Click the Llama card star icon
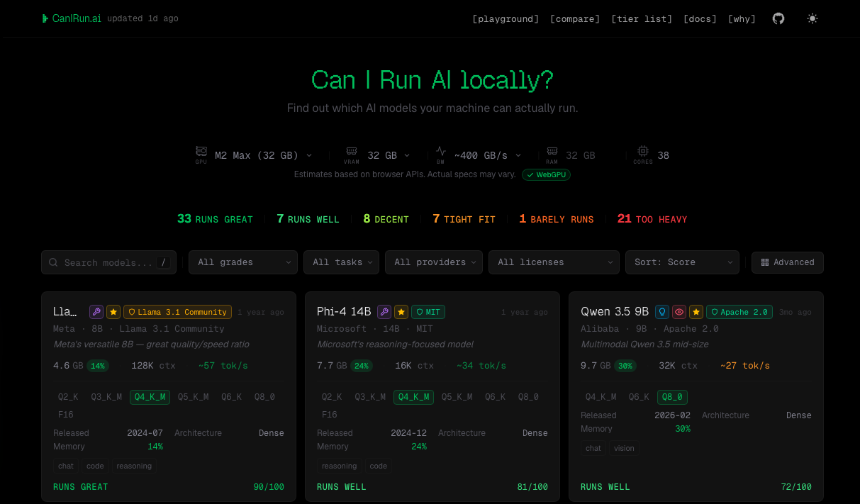 [113, 312]
